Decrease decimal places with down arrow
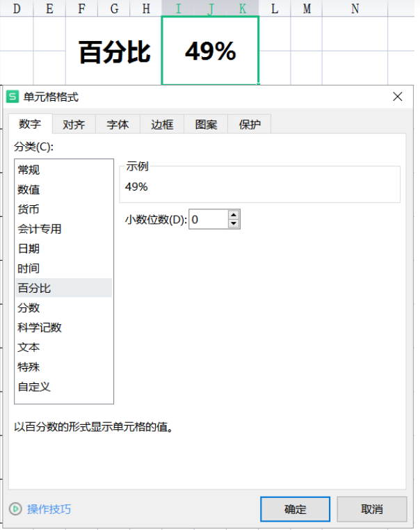Image resolution: width=420 pixels, height=530 pixels. pos(234,223)
